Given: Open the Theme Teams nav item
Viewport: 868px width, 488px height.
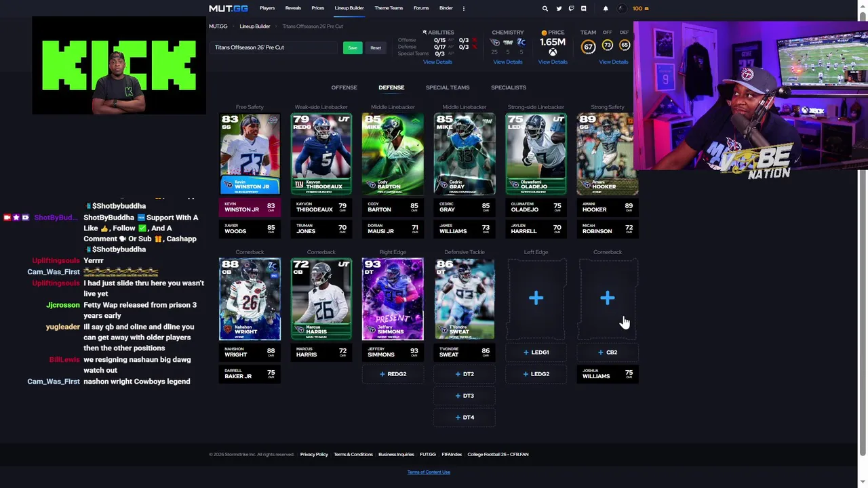Looking at the screenshot, I should (x=389, y=8).
